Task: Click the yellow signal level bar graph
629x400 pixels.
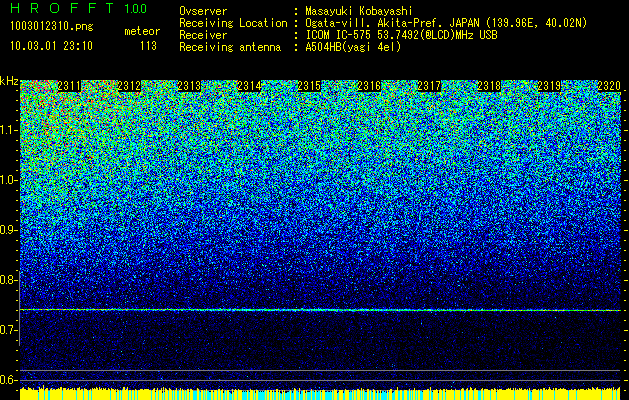Action: (320, 394)
